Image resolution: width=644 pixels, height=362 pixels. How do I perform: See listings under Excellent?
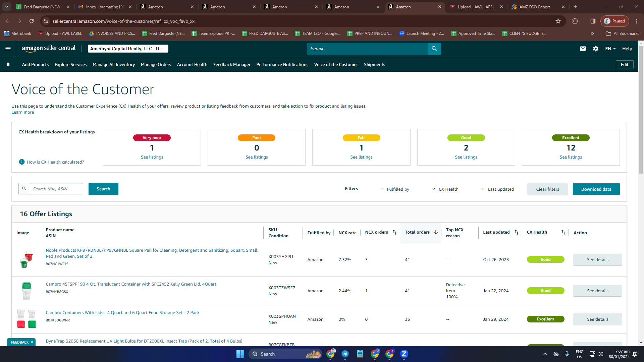[571, 157]
